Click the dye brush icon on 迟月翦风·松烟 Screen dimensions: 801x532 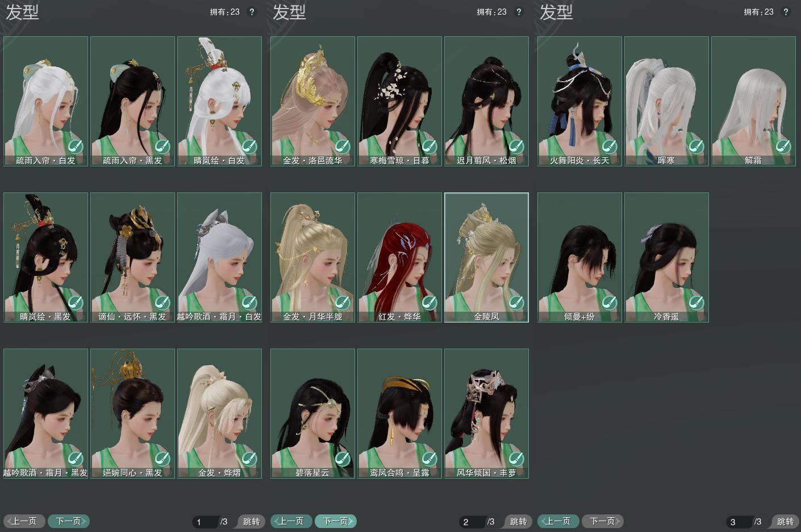pyautogui.click(x=516, y=146)
